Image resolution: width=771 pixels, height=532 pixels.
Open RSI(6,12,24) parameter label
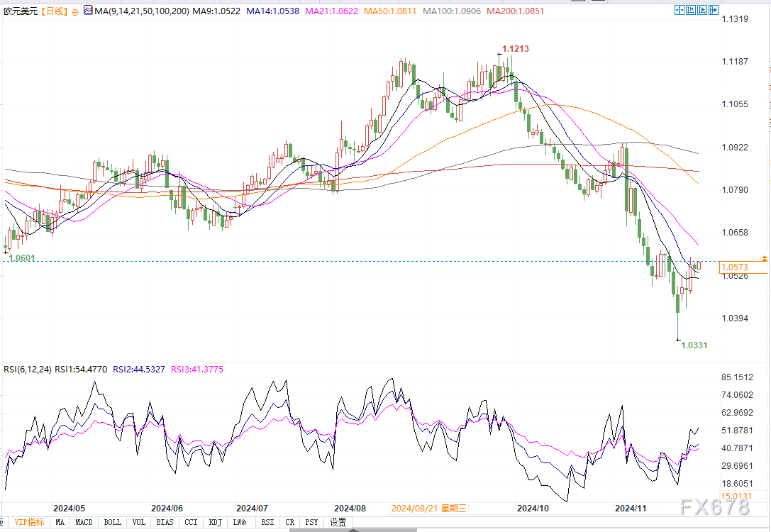tap(26, 369)
